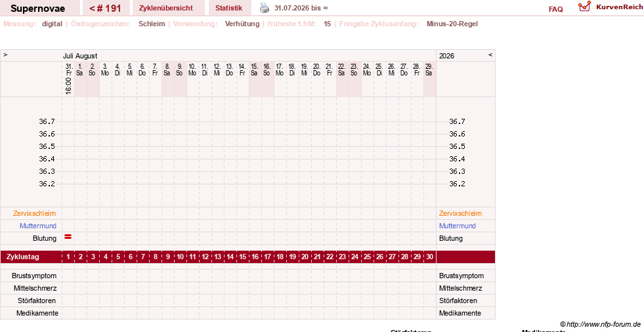This screenshot has height=332, width=644.
Task: Open the KurvenReich logo link
Action: 610,7
